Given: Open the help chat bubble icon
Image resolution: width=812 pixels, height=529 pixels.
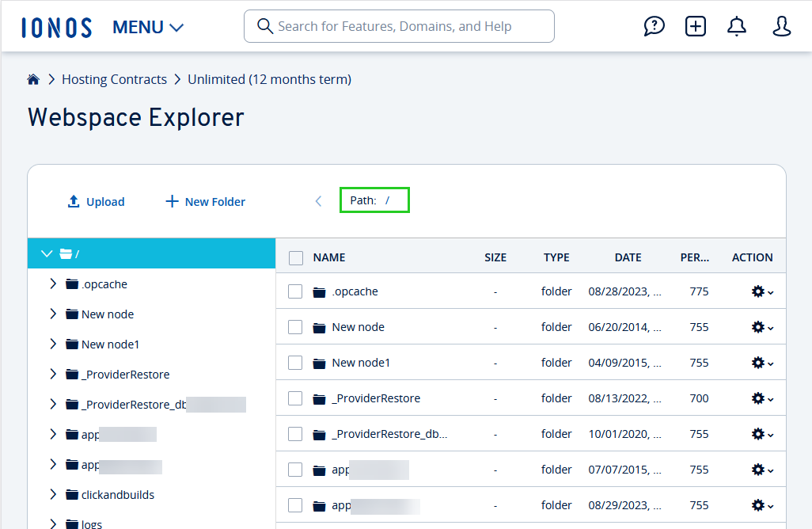Looking at the screenshot, I should (x=654, y=25).
